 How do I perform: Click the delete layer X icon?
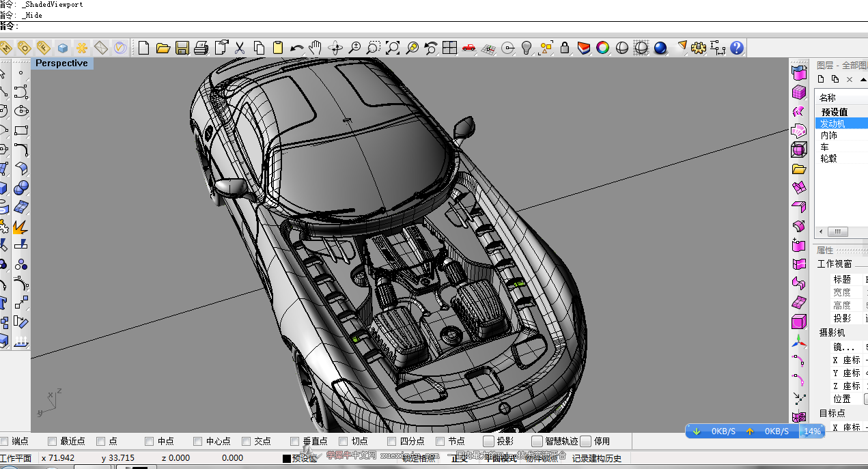click(850, 79)
